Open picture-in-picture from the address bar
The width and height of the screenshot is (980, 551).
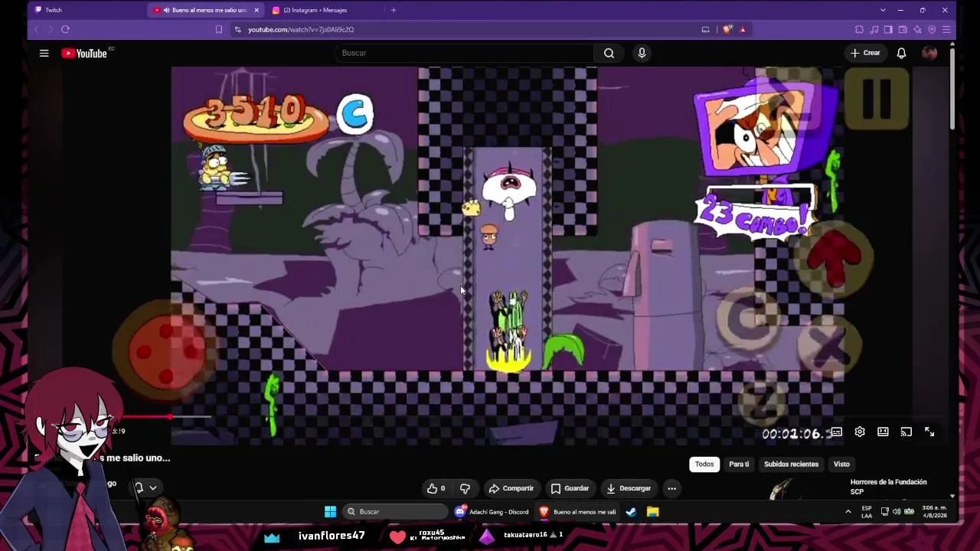(705, 29)
